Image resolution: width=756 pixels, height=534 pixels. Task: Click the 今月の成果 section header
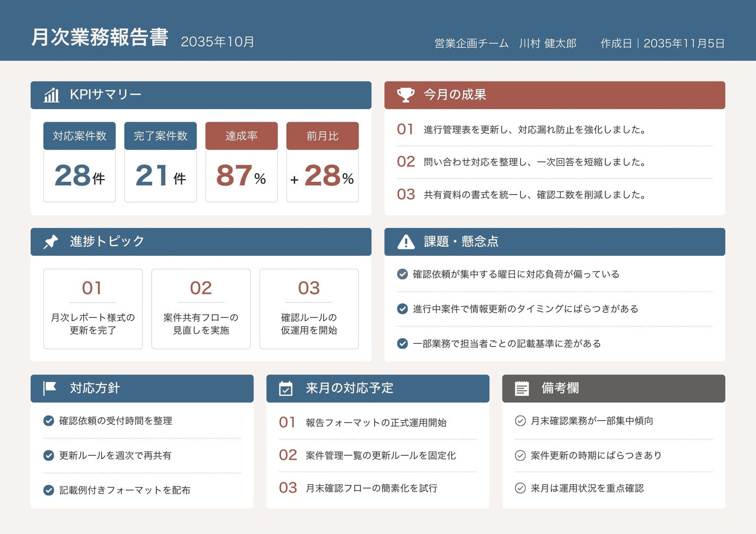coord(555,95)
